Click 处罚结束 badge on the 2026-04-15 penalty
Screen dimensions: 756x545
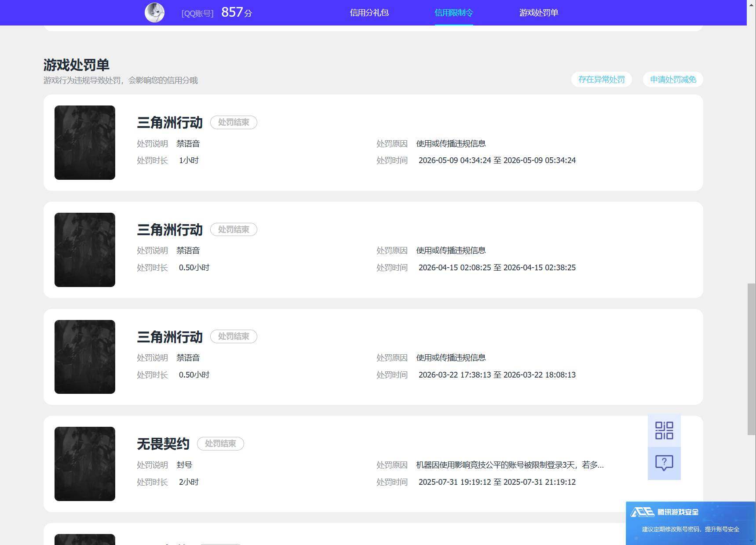click(234, 229)
